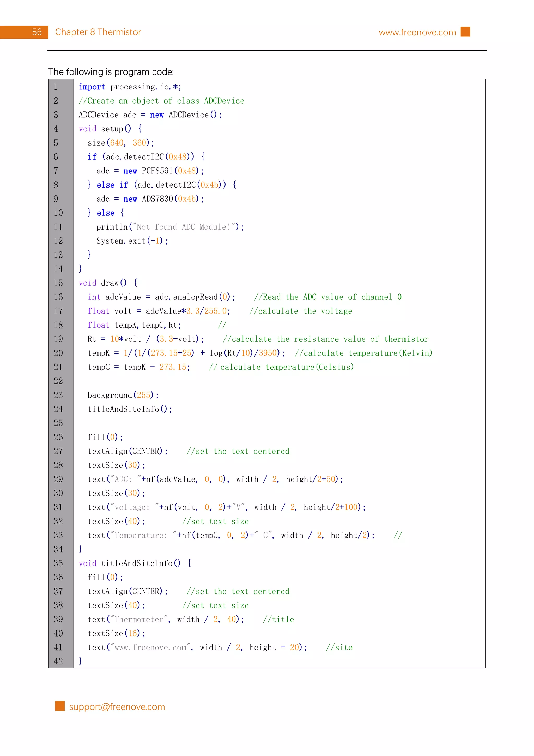Screen dimensions: 534x756
Task: Select code line 'import processing.io.*;'
Action: point(130,87)
